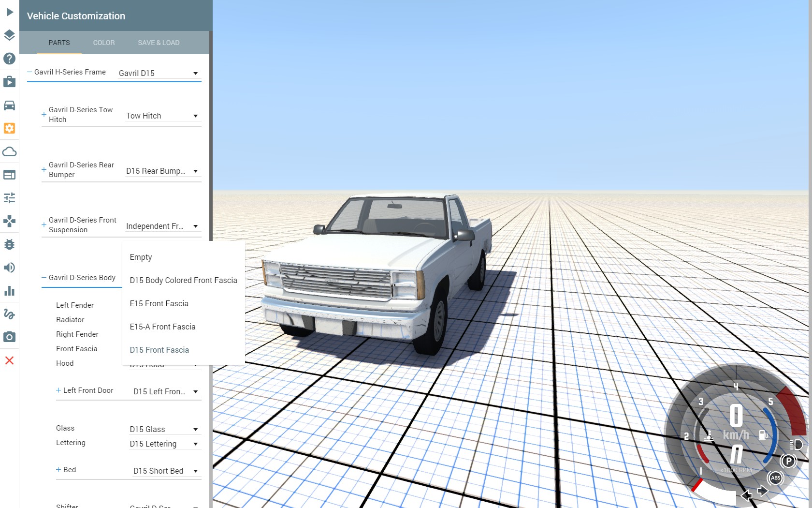Click the headlight indicator on gauge
Viewport: 812px width, 508px height.
796,445
